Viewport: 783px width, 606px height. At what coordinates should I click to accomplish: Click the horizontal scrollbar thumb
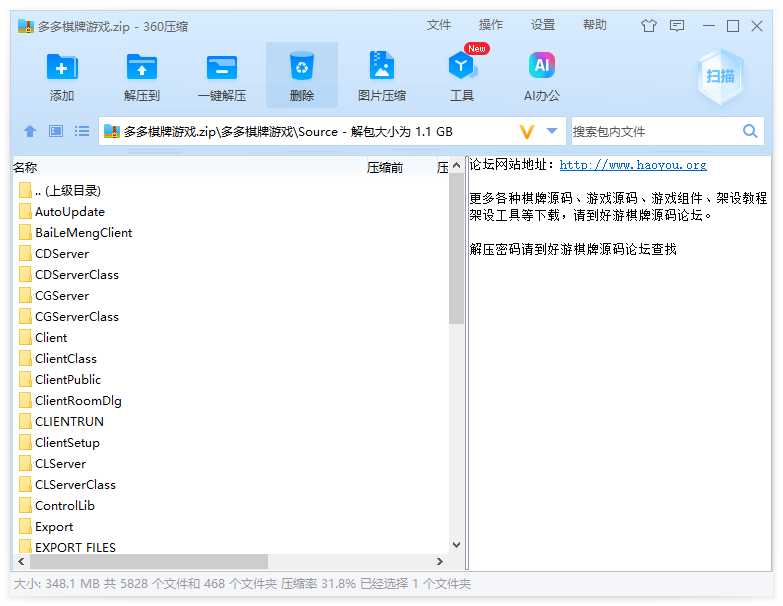click(x=149, y=562)
